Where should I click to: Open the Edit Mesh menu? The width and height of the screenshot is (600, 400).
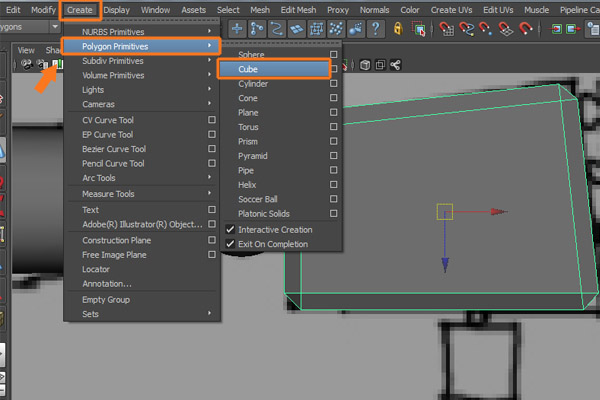[299, 9]
